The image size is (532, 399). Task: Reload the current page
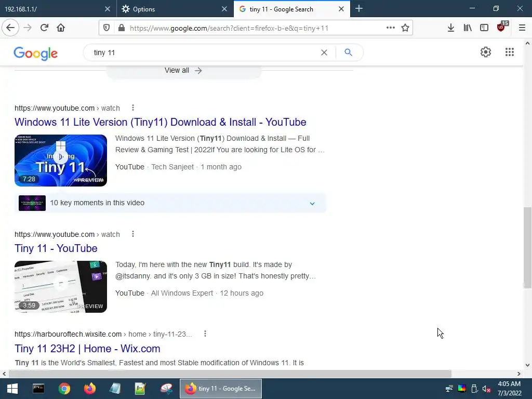click(44, 28)
